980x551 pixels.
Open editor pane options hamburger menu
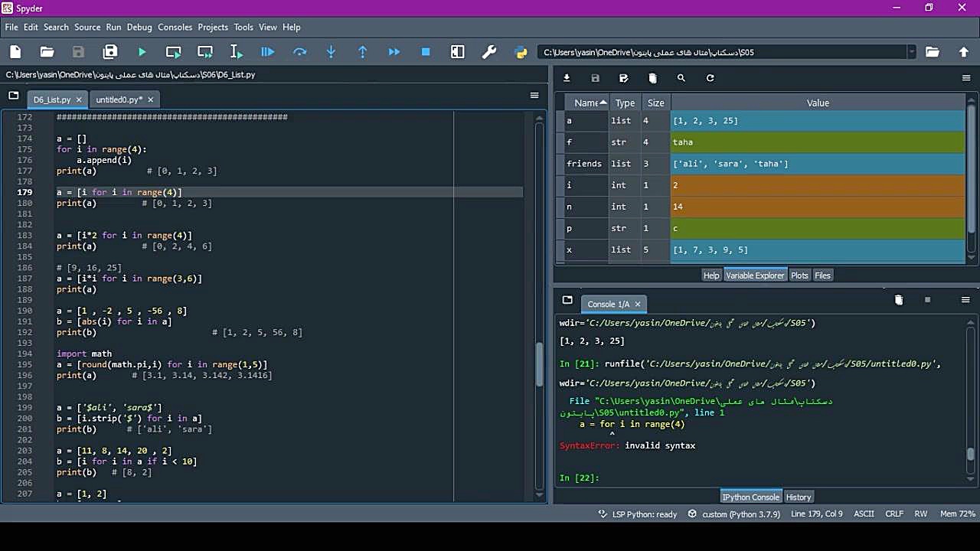click(x=534, y=96)
